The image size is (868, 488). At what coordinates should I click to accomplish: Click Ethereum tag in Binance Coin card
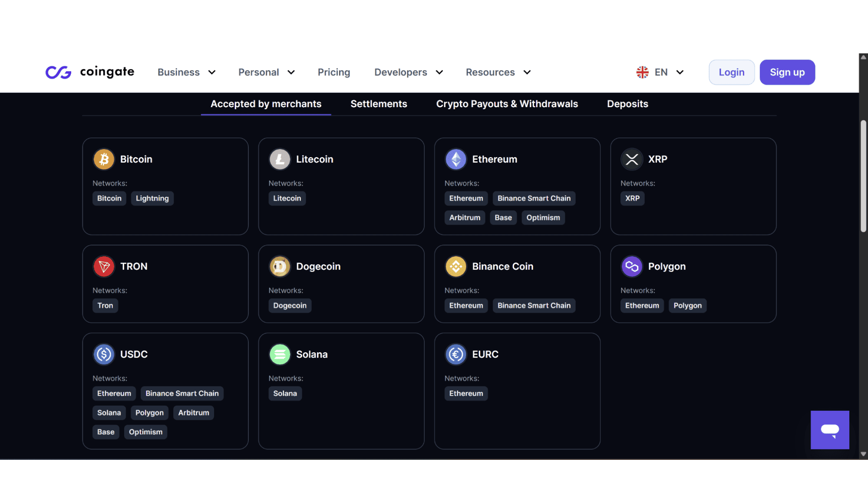pos(466,305)
